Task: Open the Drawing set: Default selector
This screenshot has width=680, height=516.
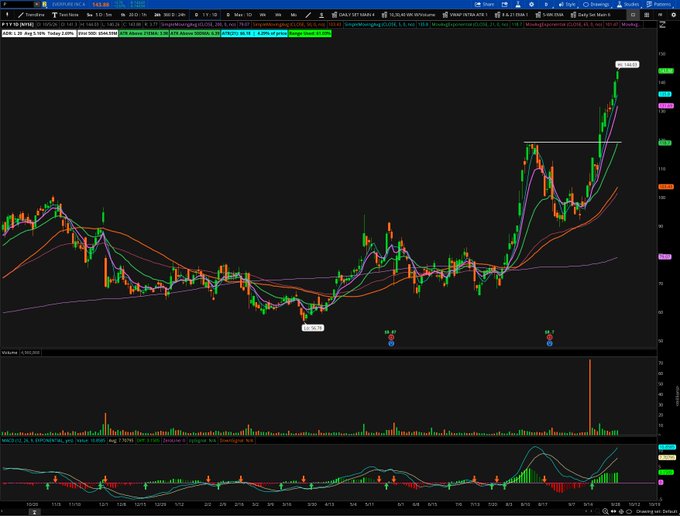Action: 656,512
